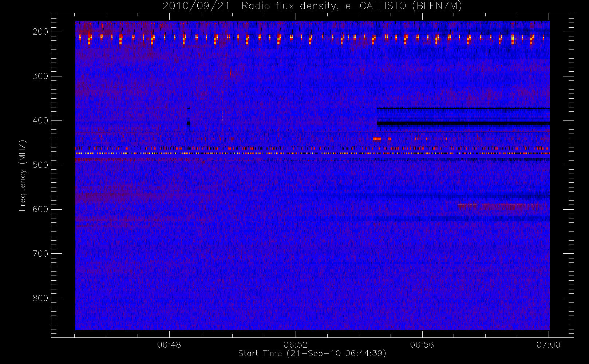Click the bright yellow interference line near 475 MHz
This screenshot has height=364, width=589.
click(x=312, y=154)
